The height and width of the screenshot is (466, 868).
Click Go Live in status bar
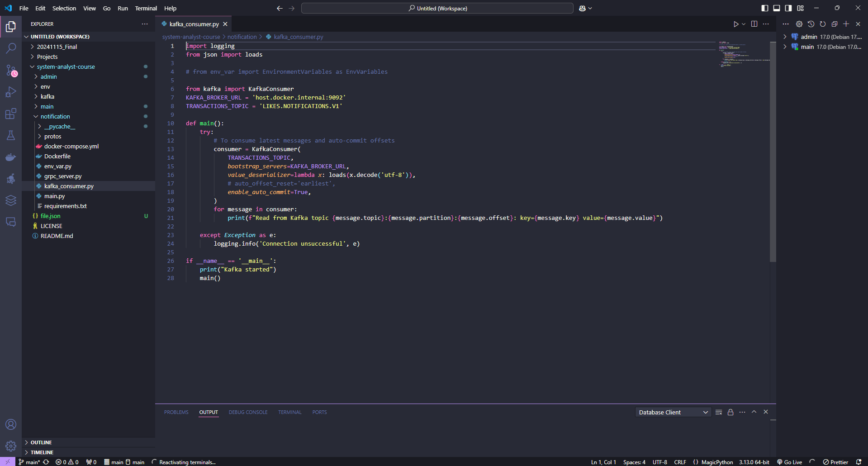pyautogui.click(x=790, y=462)
